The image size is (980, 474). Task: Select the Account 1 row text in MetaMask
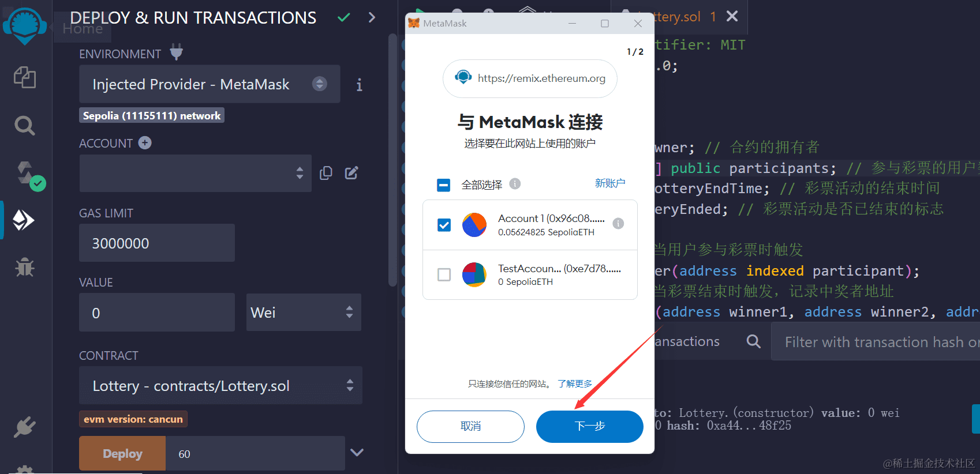(x=551, y=225)
